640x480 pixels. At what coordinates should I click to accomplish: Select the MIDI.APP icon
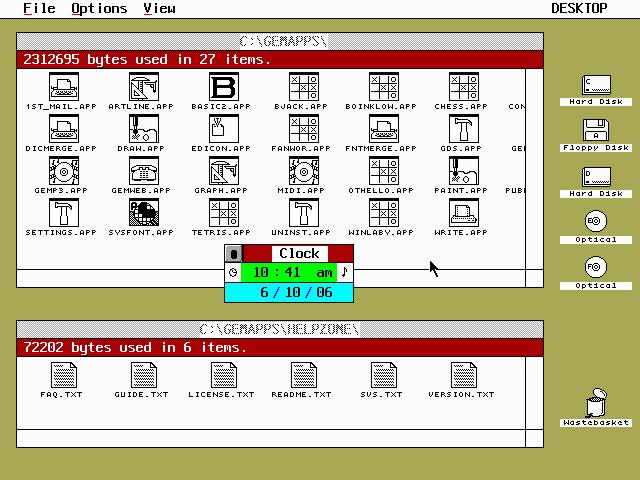pyautogui.click(x=302, y=172)
